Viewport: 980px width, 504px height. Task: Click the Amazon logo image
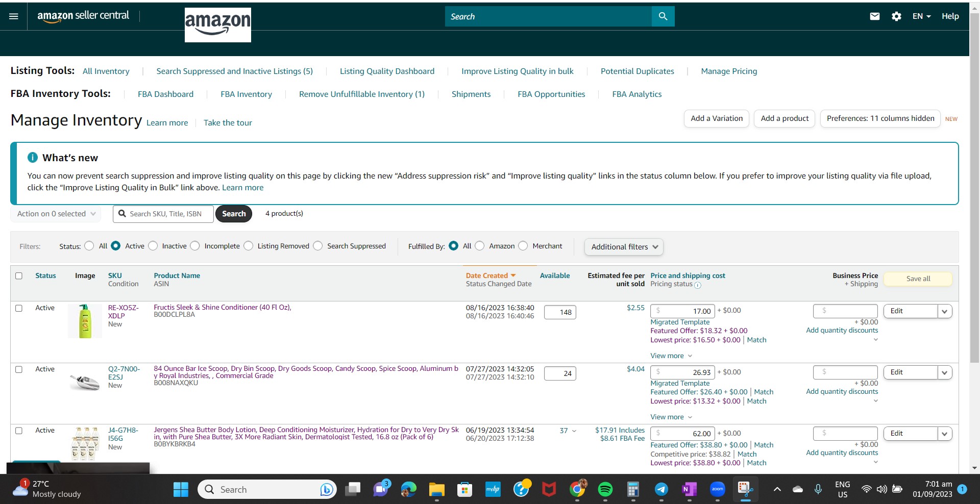pos(218,25)
